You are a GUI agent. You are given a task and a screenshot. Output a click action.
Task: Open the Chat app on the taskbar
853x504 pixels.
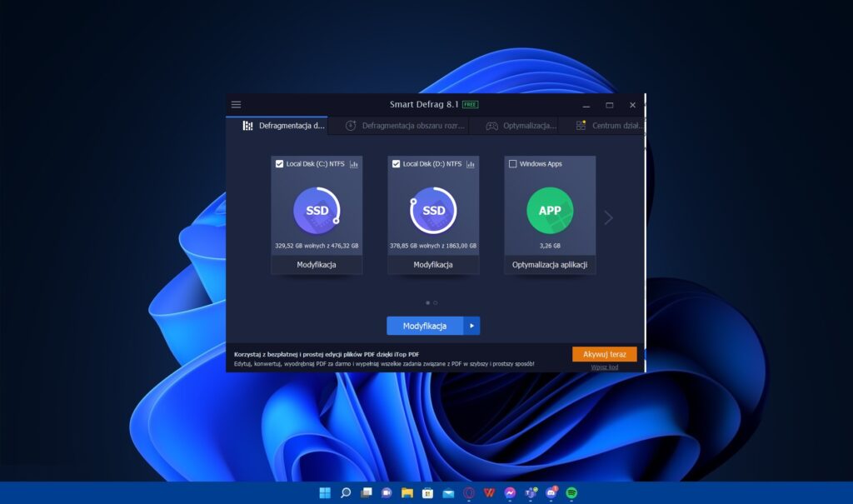(387, 493)
